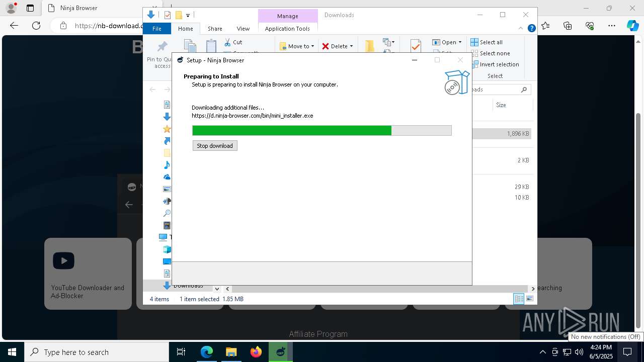Click the Ninja icon in setup title bar
Viewport: 644px width, 362px height.
click(180, 60)
